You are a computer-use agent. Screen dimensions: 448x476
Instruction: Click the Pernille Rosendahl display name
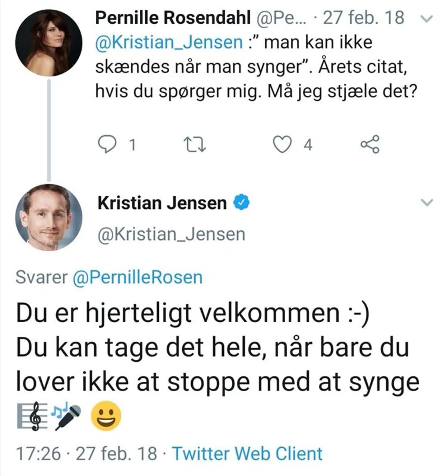pyautogui.click(x=173, y=18)
